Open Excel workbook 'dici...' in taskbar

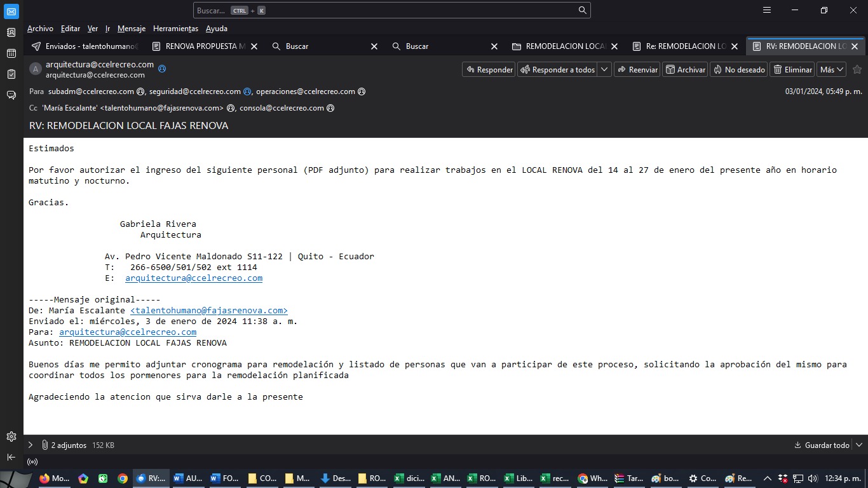409,478
